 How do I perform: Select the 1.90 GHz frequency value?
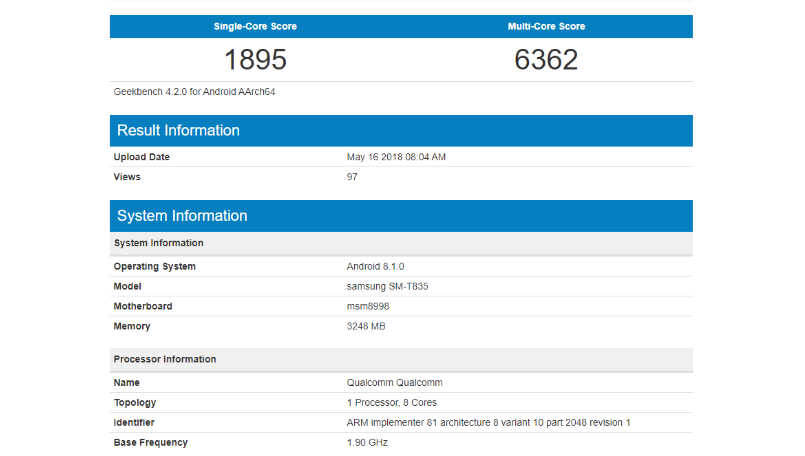point(367,443)
